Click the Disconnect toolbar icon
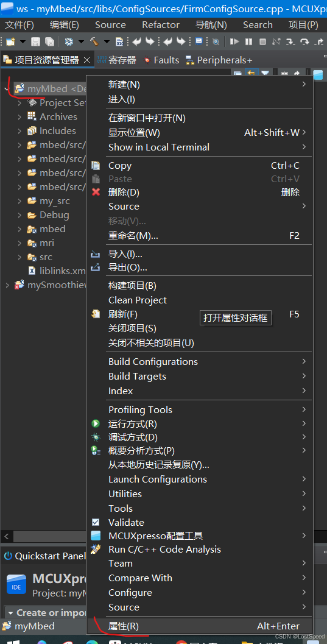This screenshot has width=327, height=644. click(x=276, y=41)
